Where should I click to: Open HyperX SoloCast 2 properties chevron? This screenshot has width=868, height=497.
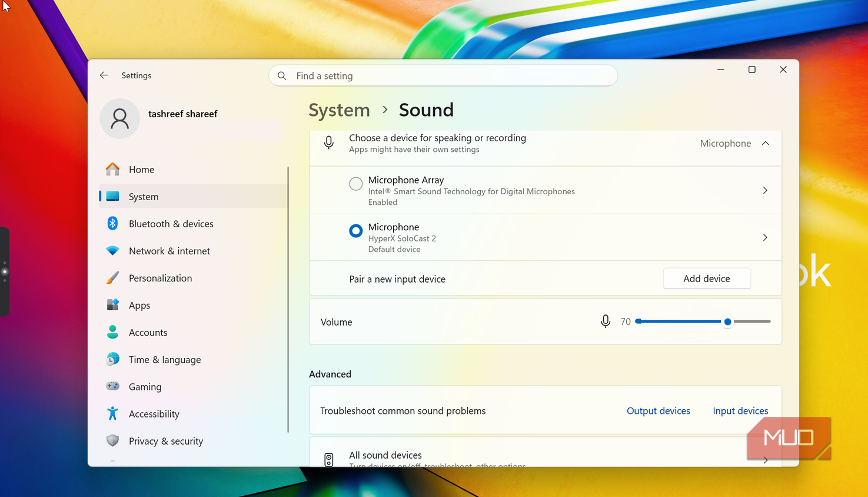(765, 237)
